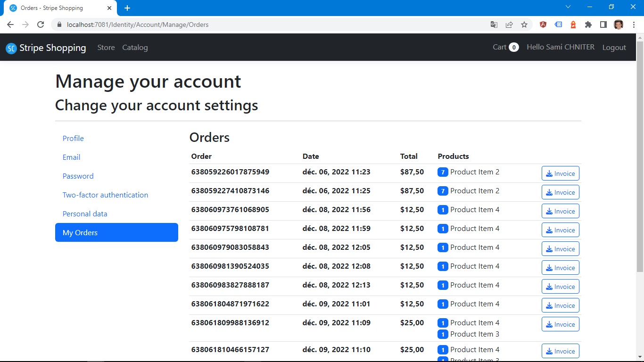Open the Chrome extensions puzzle menu

[x=588, y=25]
